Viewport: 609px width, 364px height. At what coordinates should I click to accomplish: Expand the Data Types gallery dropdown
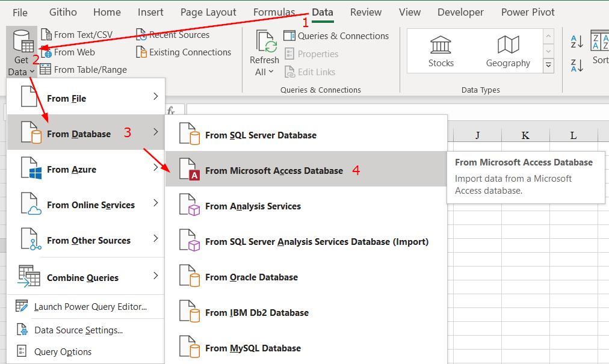(x=548, y=65)
